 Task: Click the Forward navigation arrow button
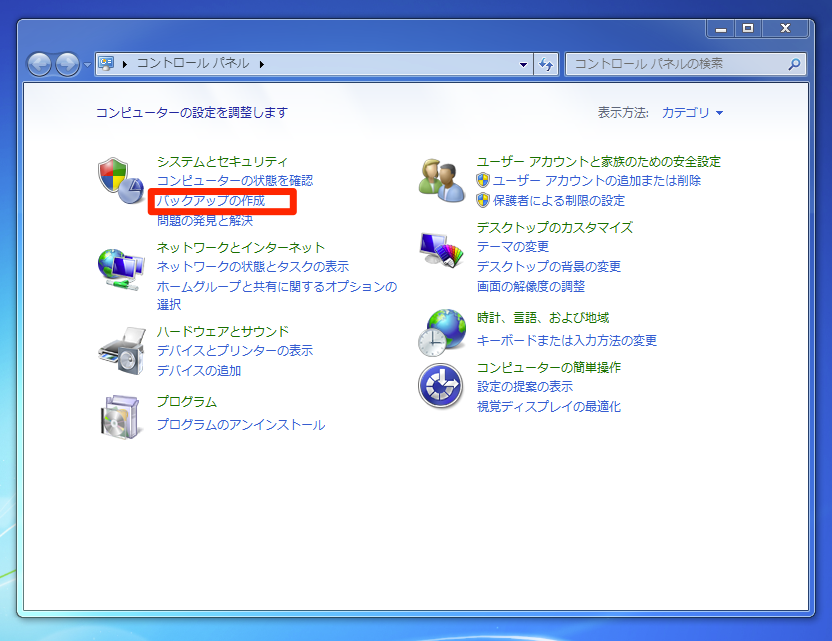(x=67, y=65)
